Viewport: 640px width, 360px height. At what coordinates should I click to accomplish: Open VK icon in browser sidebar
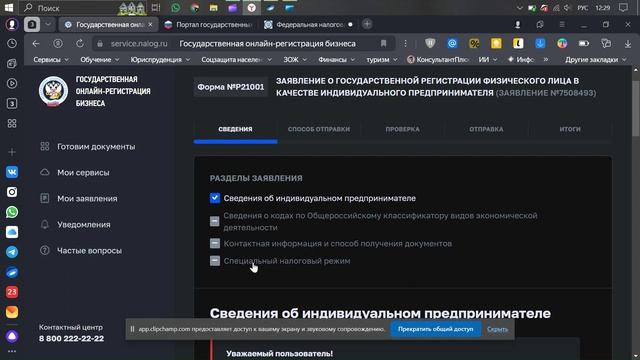(x=12, y=172)
